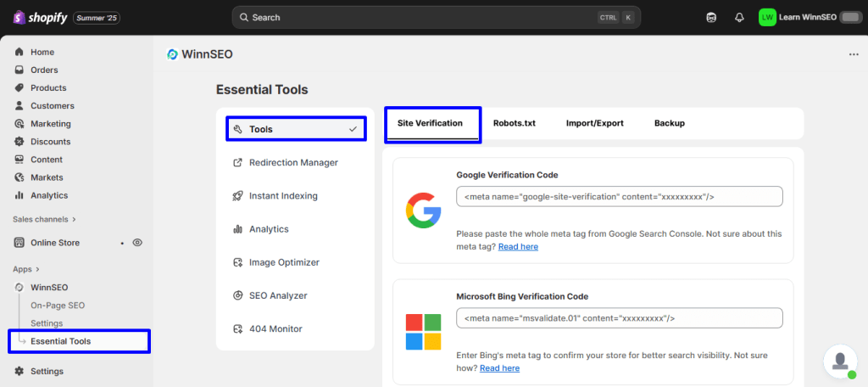Open Read here link for Google meta tag
The height and width of the screenshot is (387, 868).
point(518,246)
